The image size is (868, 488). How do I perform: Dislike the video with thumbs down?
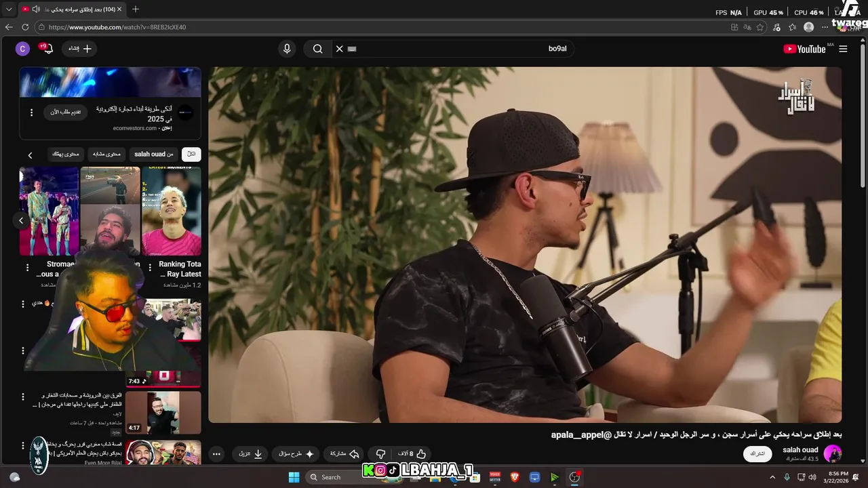pyautogui.click(x=380, y=454)
